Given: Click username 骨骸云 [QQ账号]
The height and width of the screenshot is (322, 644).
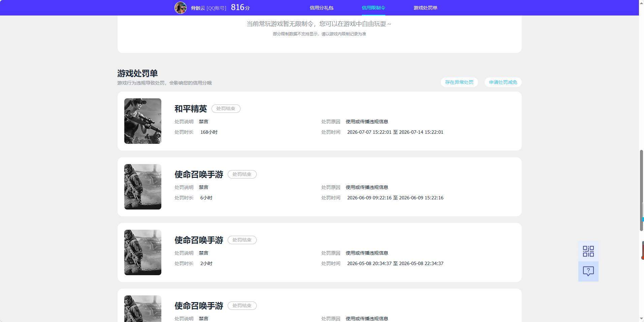Looking at the screenshot, I should (x=208, y=8).
